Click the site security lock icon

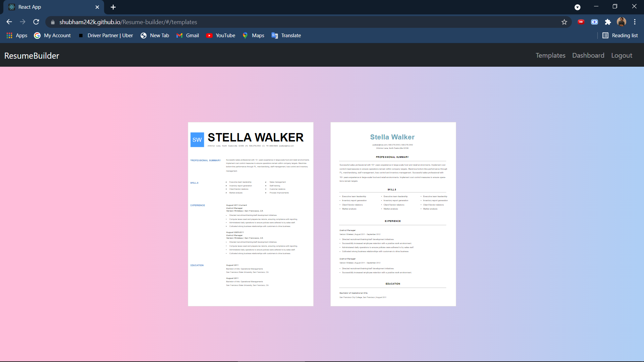[53, 22]
